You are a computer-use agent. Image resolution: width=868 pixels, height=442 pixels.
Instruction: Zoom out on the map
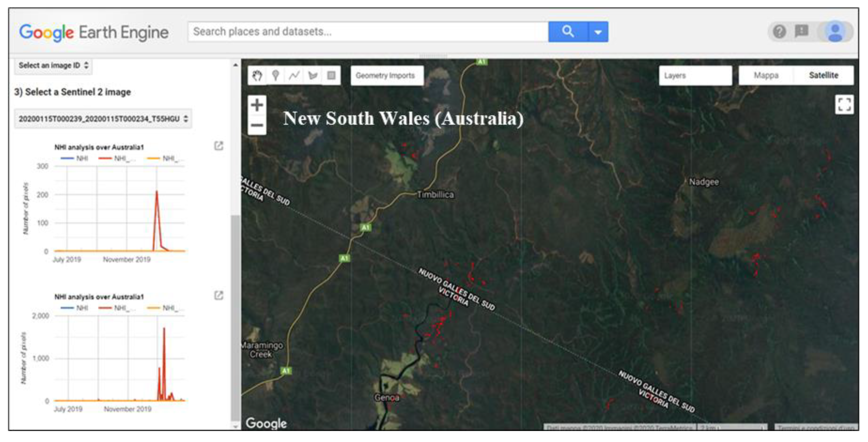(257, 125)
